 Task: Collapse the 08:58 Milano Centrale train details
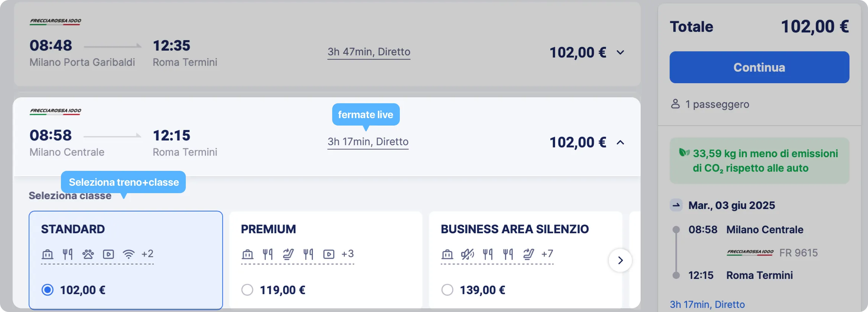point(620,142)
